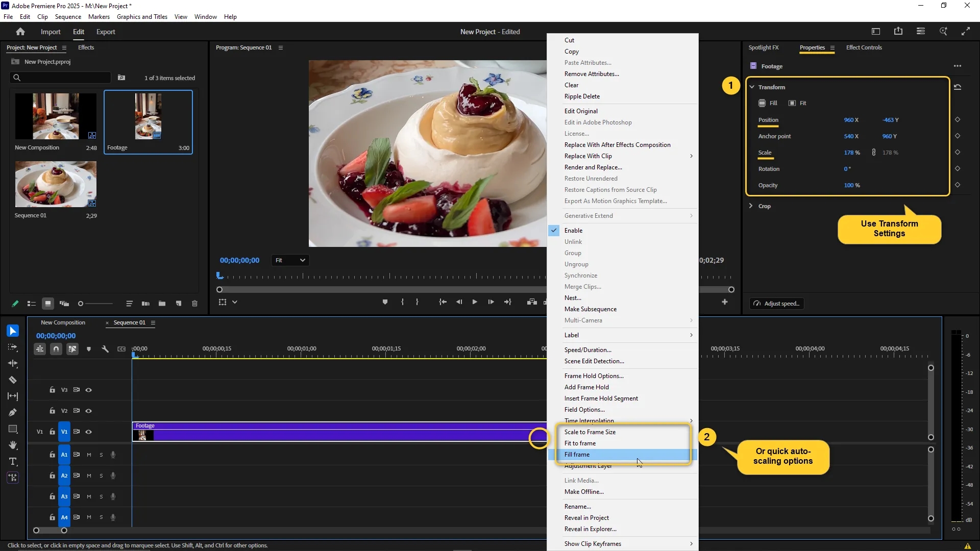
Task: Select the Selection tool arrow
Action: (x=13, y=331)
